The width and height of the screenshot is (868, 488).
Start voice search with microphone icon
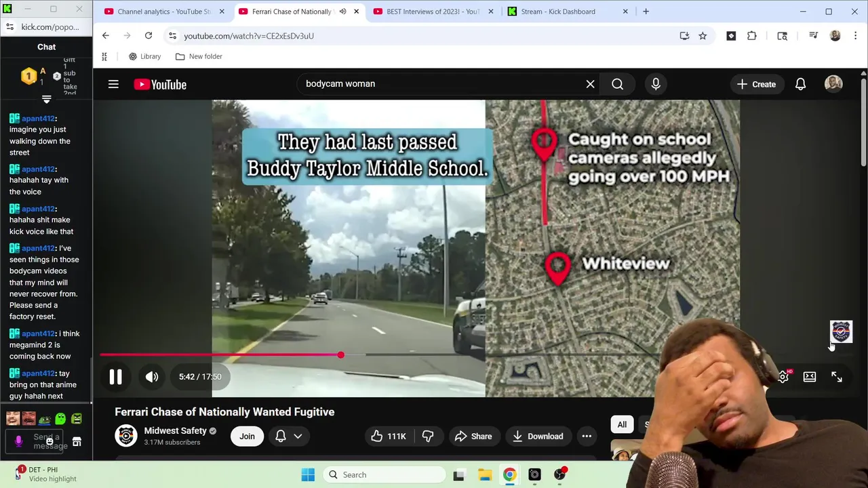(x=656, y=84)
